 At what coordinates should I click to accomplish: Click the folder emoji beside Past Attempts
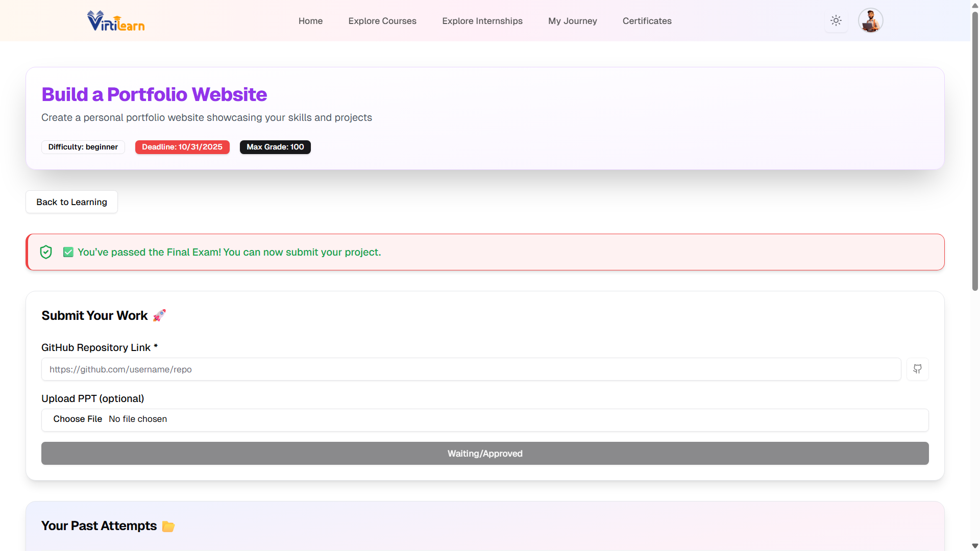(x=168, y=526)
